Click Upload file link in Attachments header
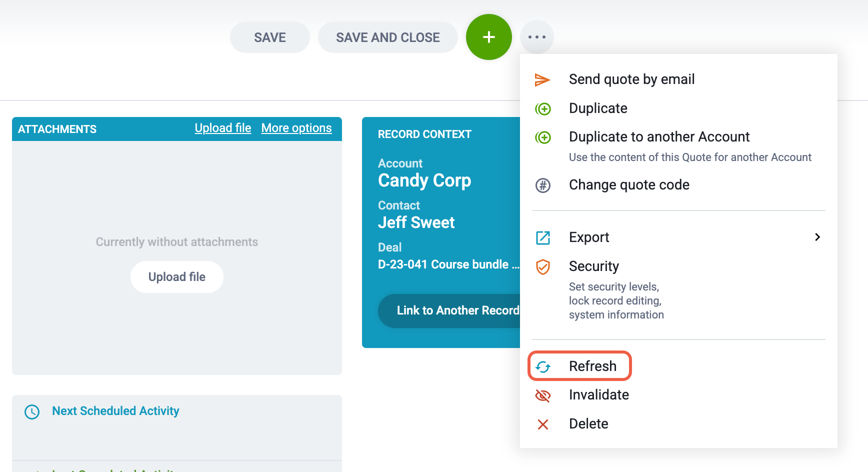 (223, 128)
